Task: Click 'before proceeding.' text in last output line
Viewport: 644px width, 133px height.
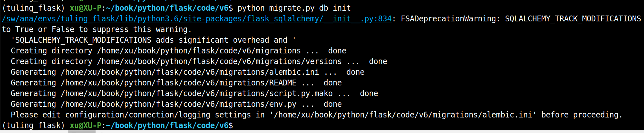Action: pos(582,115)
